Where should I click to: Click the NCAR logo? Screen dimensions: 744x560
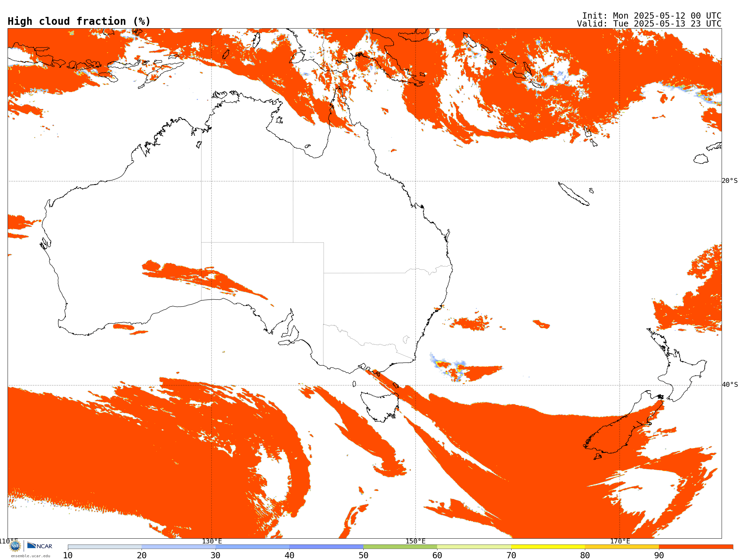pyautogui.click(x=40, y=546)
